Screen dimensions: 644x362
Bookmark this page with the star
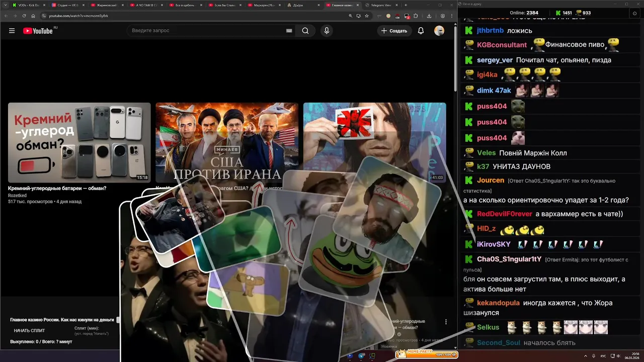[x=367, y=16]
